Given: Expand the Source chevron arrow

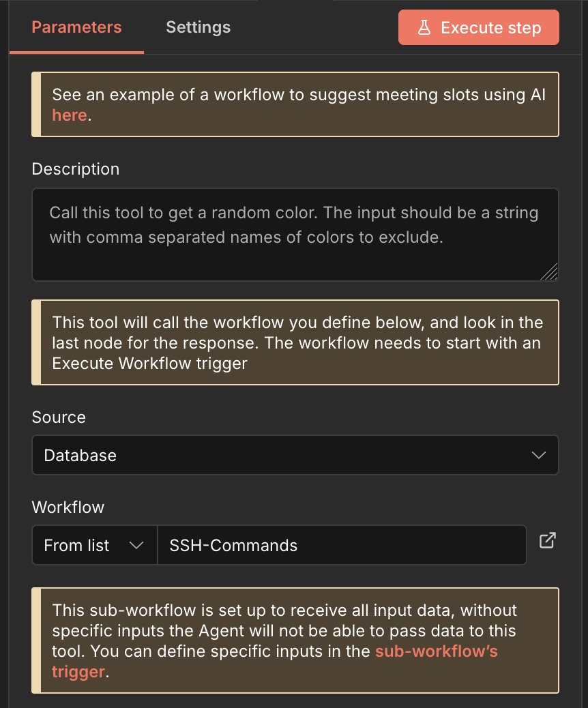Looking at the screenshot, I should coord(539,455).
